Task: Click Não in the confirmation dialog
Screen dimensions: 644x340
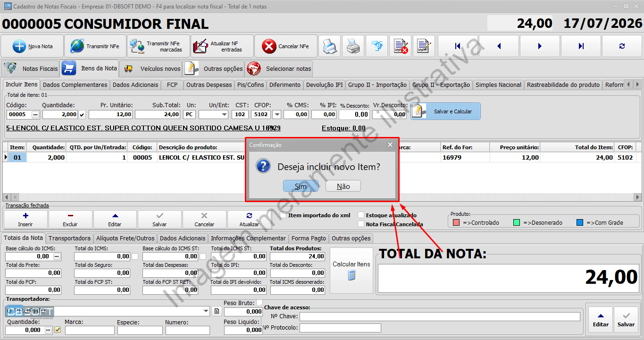Action: pos(343,186)
